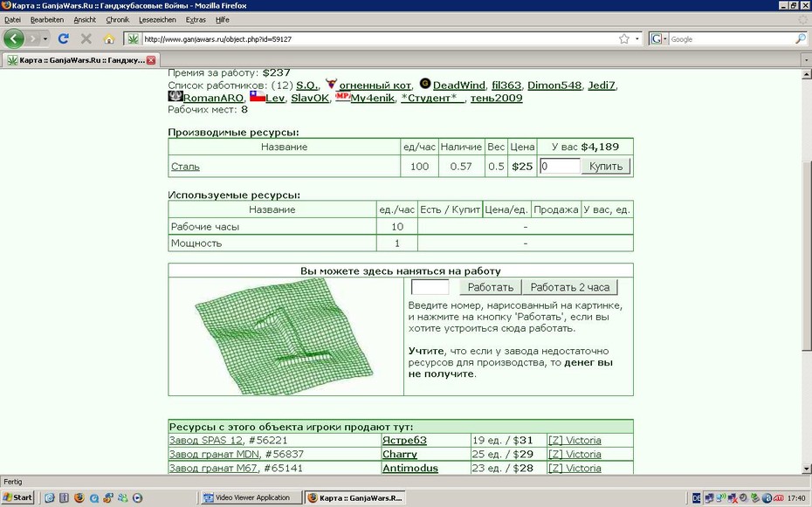This screenshot has width=812, height=507.
Task: Click the stop loading X icon
Action: pyautogui.click(x=86, y=38)
